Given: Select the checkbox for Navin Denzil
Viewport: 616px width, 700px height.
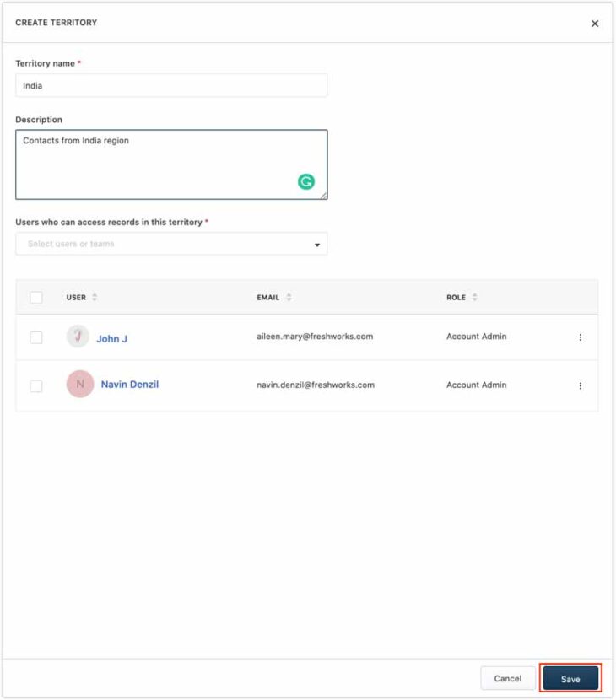Looking at the screenshot, I should point(36,385).
